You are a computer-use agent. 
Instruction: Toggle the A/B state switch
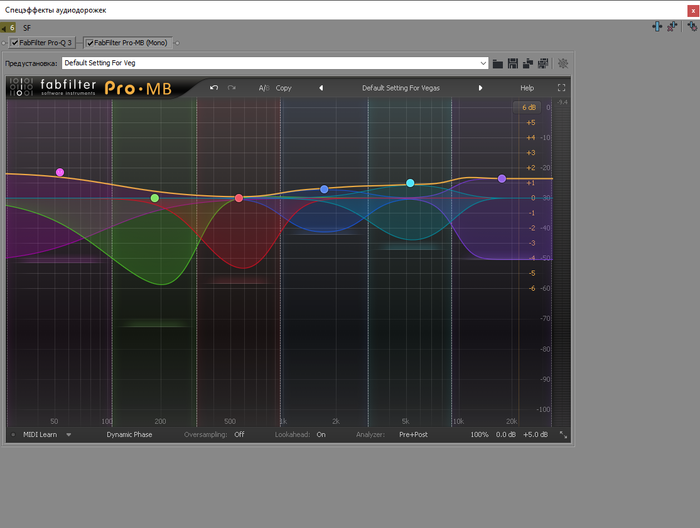tap(263, 88)
